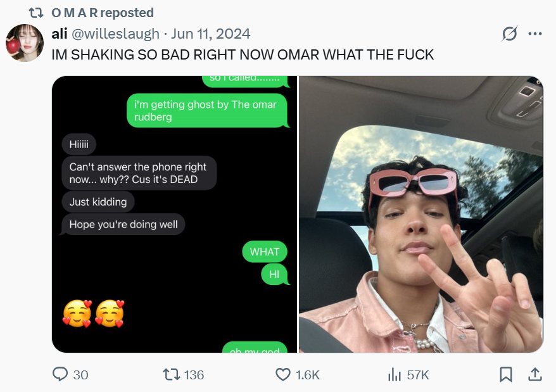Open the three-dot More options menu
Image resolution: width=556 pixels, height=392 pixels.
point(535,34)
